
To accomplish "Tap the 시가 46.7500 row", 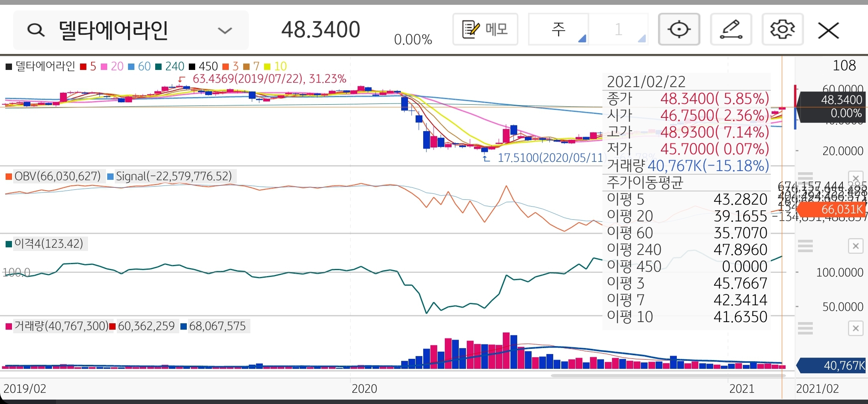I will [688, 115].
